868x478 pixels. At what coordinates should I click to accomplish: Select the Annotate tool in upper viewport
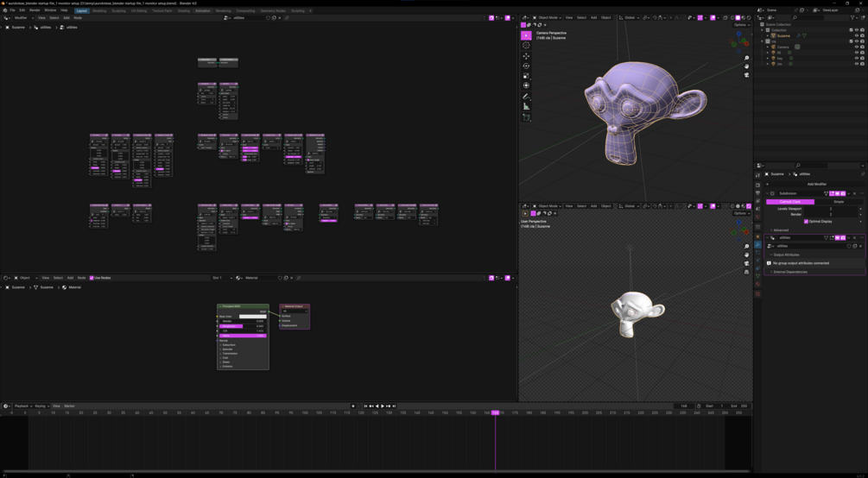[526, 97]
